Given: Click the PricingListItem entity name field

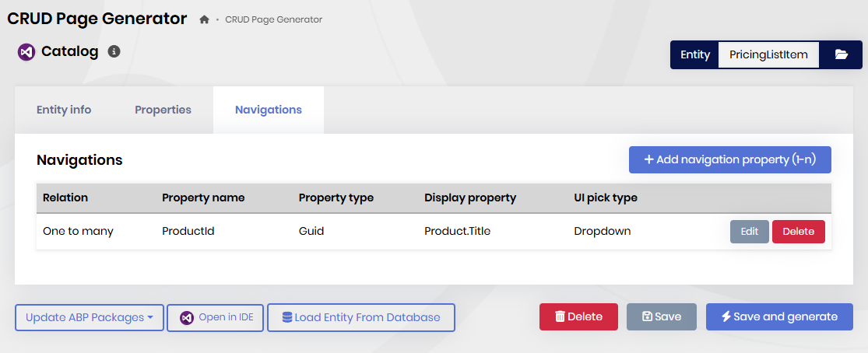Looking at the screenshot, I should click(x=768, y=54).
